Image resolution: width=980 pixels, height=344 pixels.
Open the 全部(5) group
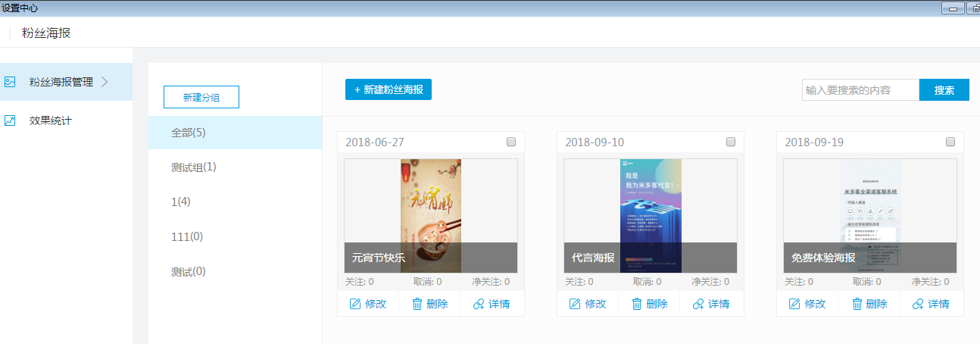click(189, 133)
